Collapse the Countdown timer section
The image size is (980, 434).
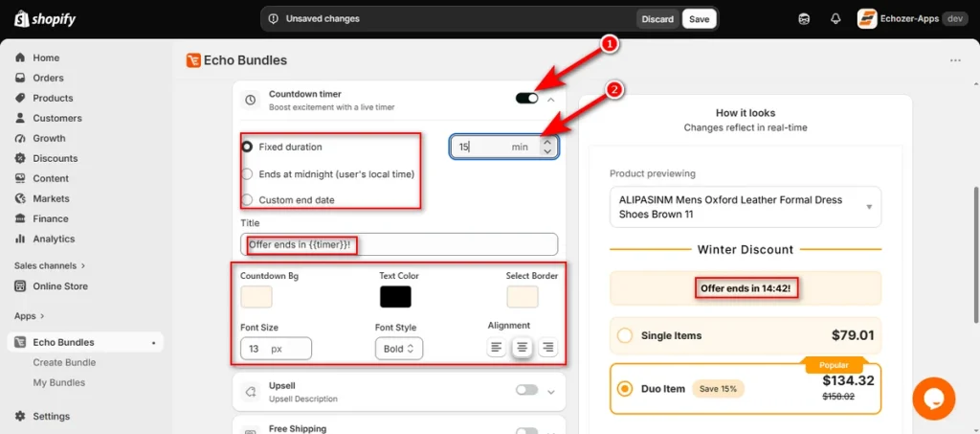550,99
